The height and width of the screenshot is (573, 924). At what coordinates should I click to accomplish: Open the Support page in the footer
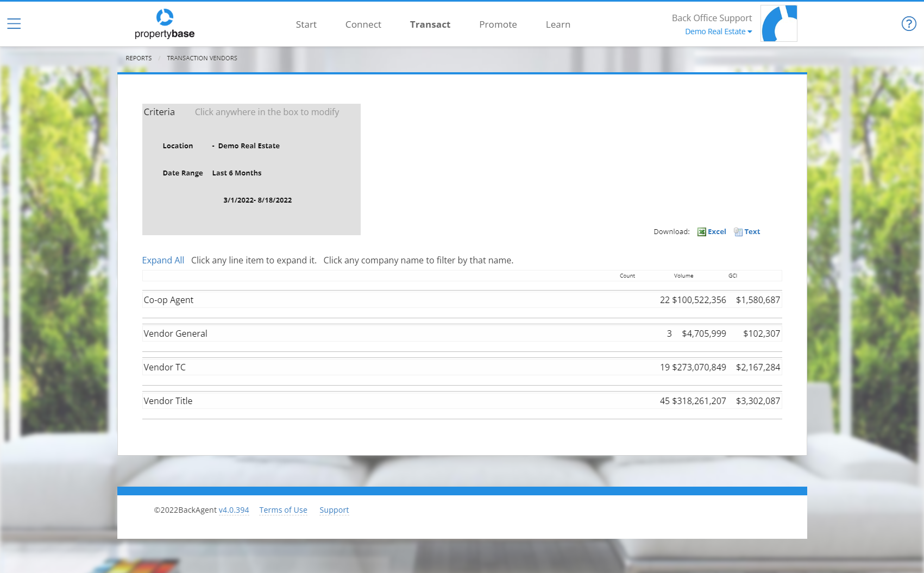click(x=334, y=509)
